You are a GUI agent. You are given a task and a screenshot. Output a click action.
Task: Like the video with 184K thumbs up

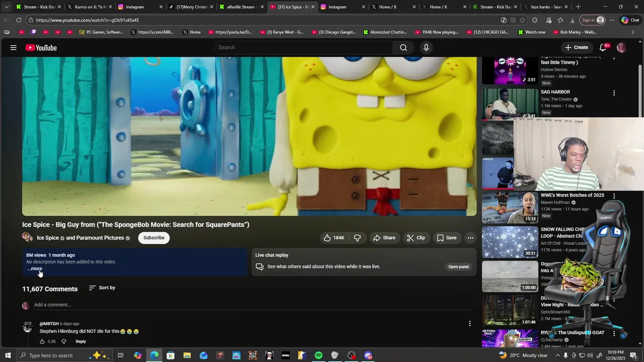[x=334, y=238]
